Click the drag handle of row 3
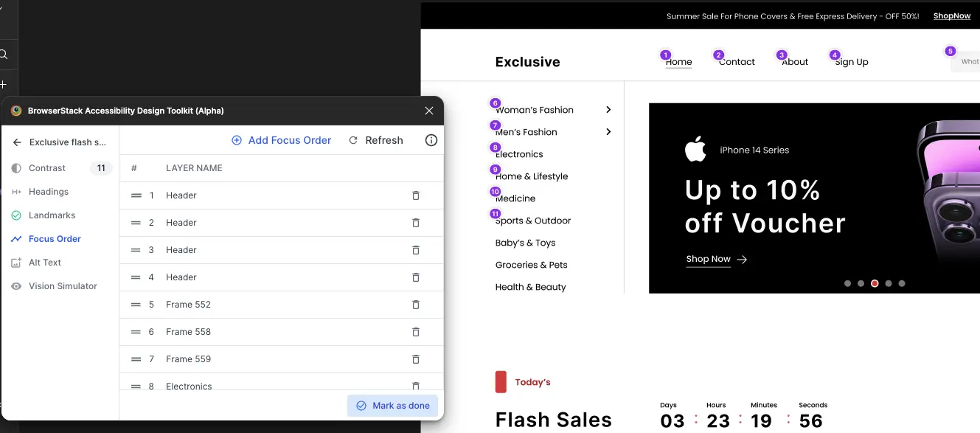This screenshot has width=980, height=433. pos(136,250)
